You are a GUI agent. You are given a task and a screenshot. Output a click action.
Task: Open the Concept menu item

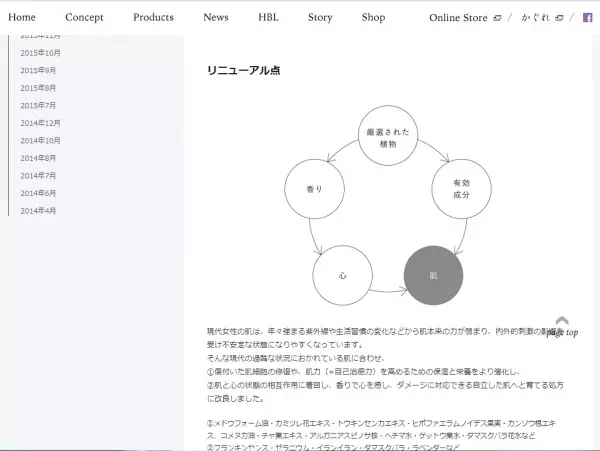84,17
